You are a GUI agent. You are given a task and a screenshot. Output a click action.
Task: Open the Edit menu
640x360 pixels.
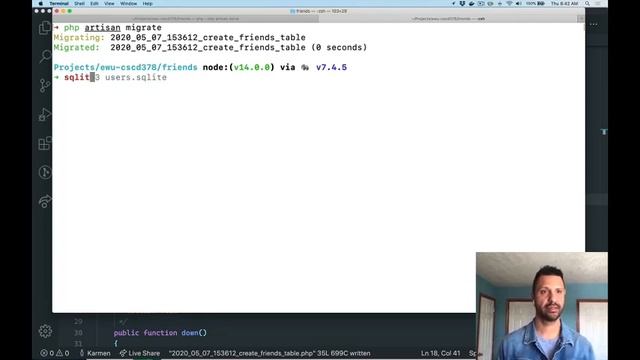point(94,3)
